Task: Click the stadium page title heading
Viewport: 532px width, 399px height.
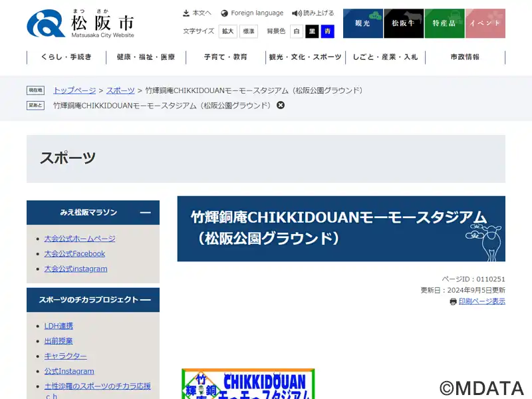Action: point(339,227)
